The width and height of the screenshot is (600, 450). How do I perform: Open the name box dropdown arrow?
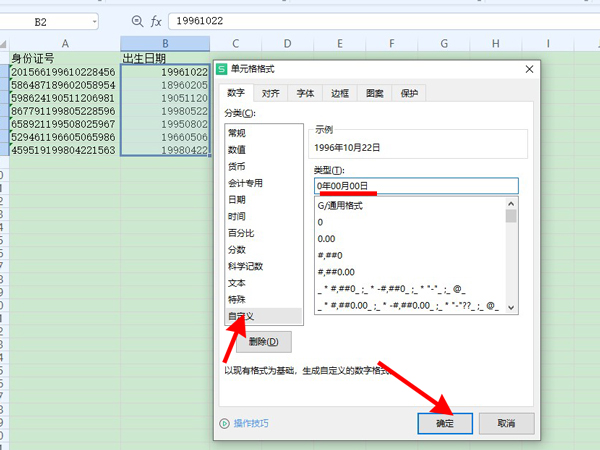pyautogui.click(x=93, y=21)
